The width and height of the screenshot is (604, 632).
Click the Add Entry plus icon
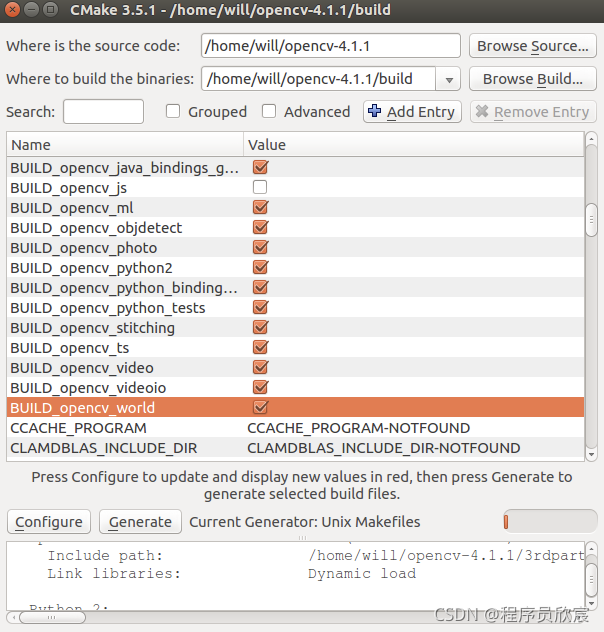click(x=376, y=112)
